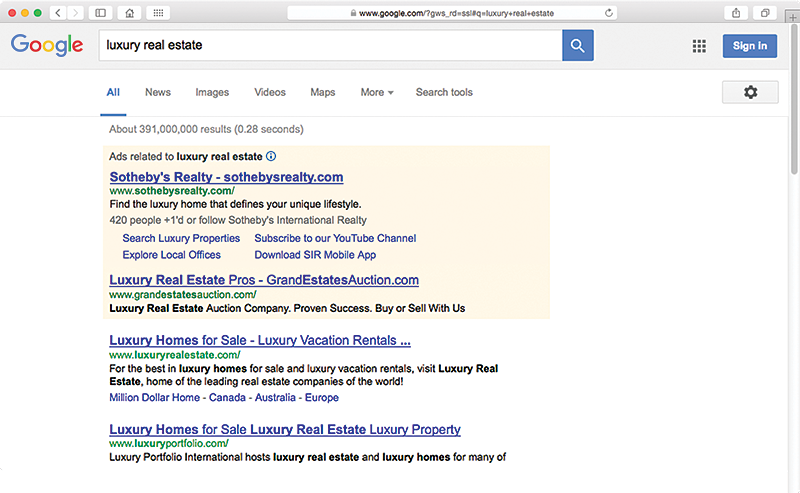
Task: Expand the More dropdown
Action: pyautogui.click(x=377, y=92)
